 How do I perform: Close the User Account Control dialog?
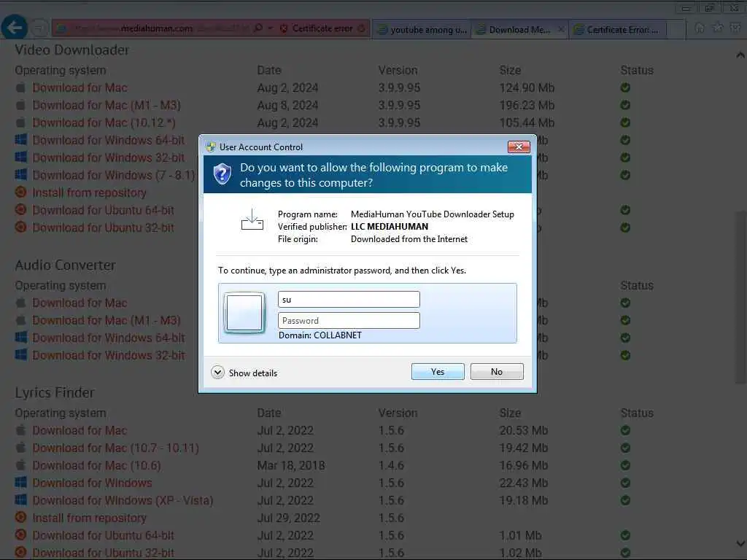tap(519, 147)
